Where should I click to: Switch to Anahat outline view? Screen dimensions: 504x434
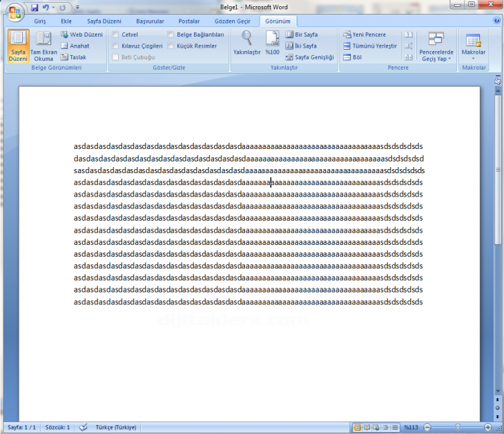[75, 46]
